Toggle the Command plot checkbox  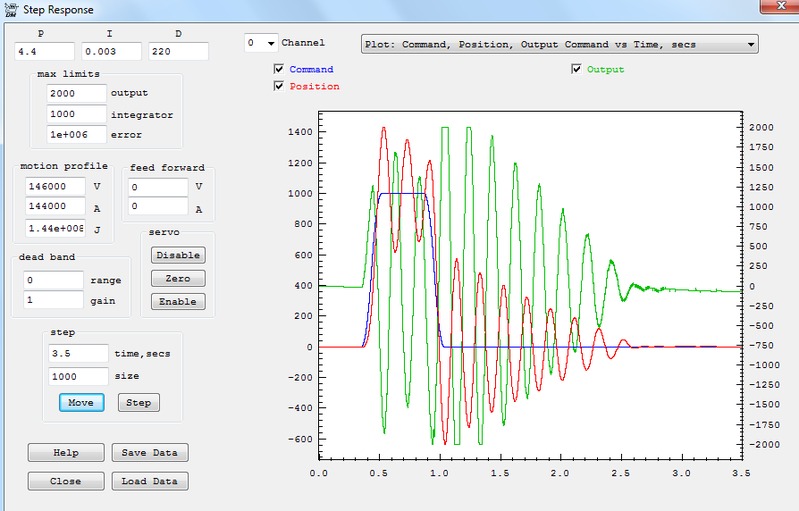[279, 70]
